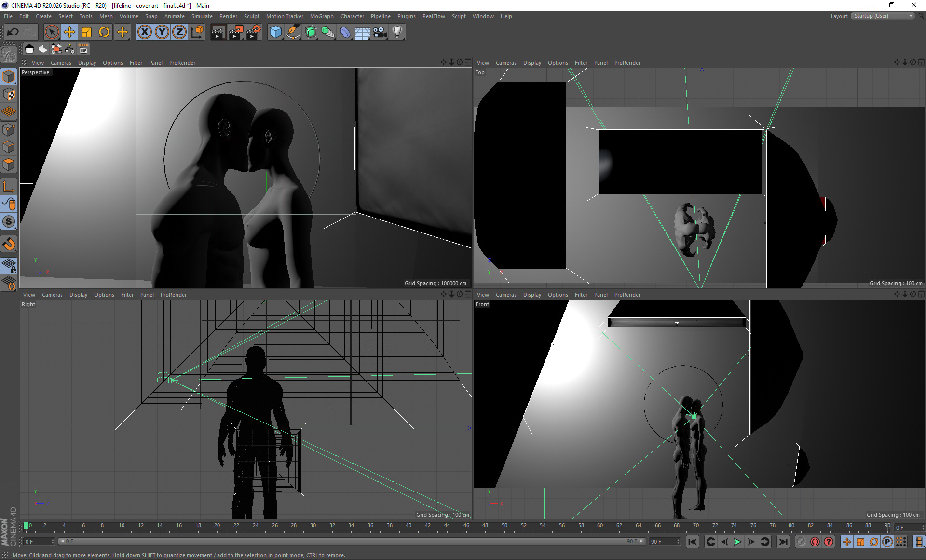Add a Light object with the bulb icon

(397, 32)
